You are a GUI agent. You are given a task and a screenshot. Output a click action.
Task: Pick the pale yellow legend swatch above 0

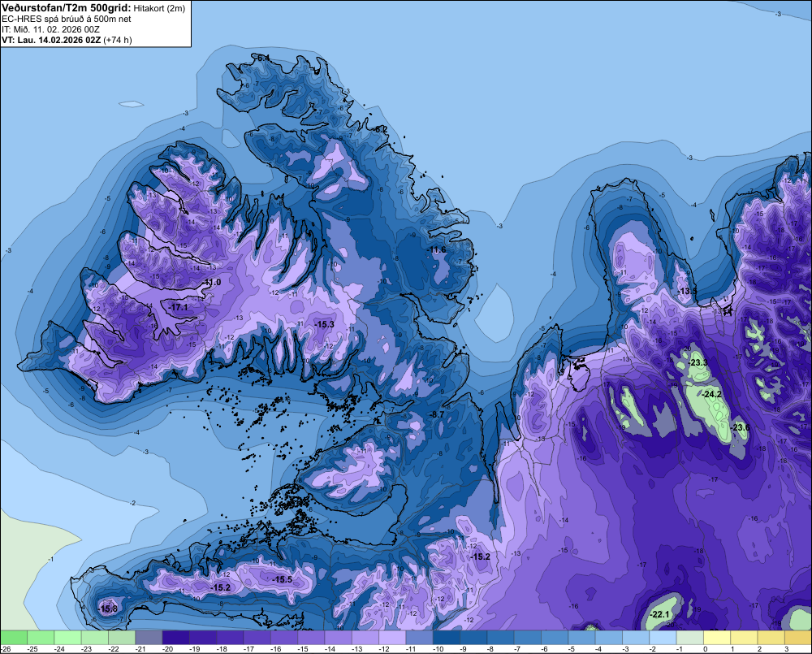[x=717, y=637]
